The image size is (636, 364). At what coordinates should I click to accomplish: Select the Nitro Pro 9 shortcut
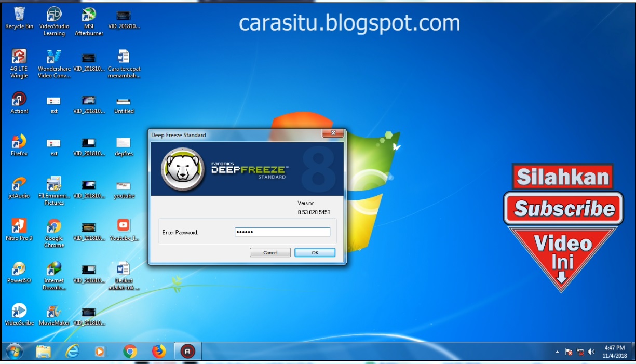19,231
